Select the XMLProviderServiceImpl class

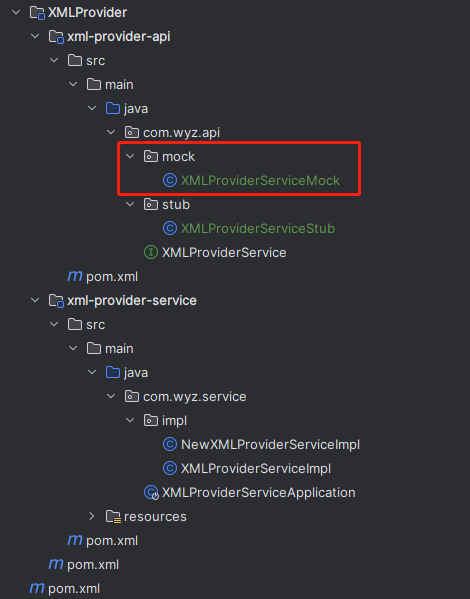point(256,468)
